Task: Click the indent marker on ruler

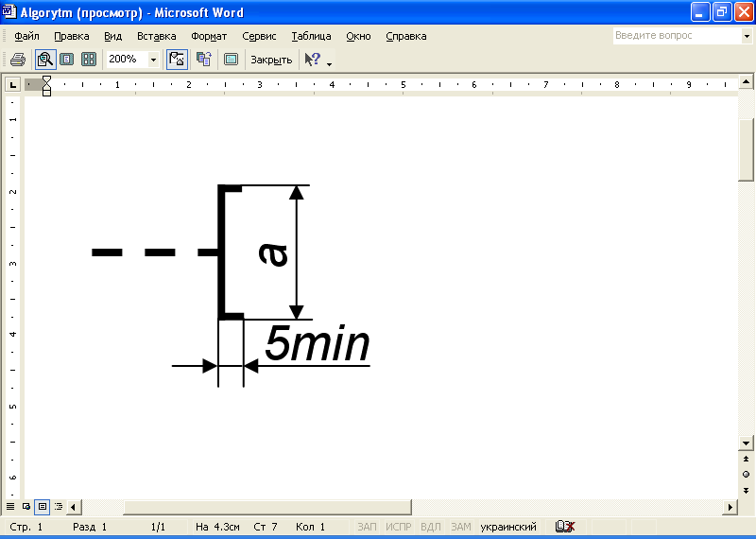Action: pyautogui.click(x=46, y=85)
